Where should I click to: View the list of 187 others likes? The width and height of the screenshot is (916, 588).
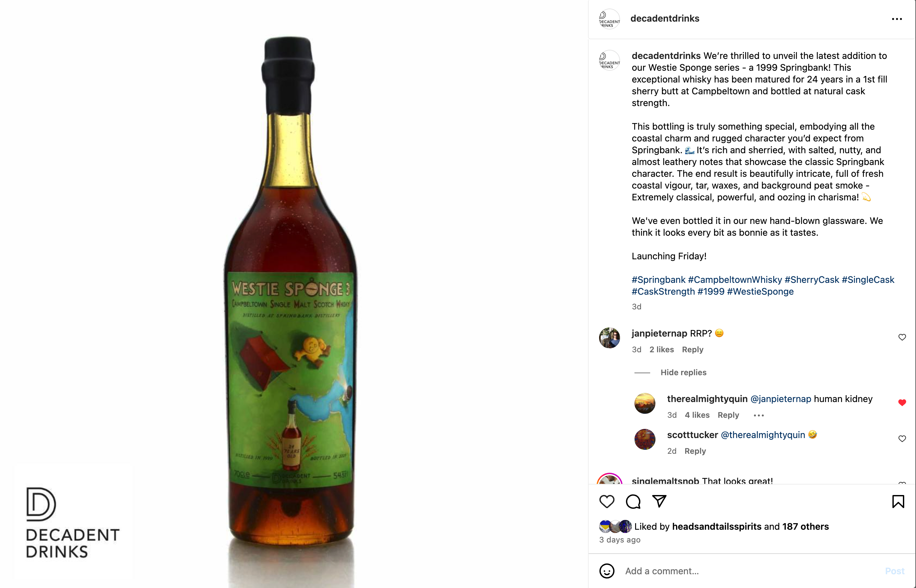point(805,526)
